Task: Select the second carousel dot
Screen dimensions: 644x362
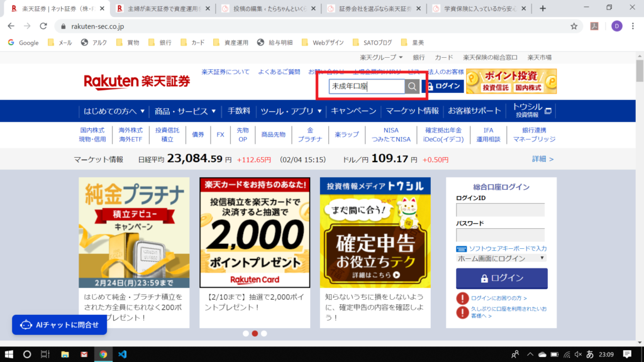Action: click(255, 333)
